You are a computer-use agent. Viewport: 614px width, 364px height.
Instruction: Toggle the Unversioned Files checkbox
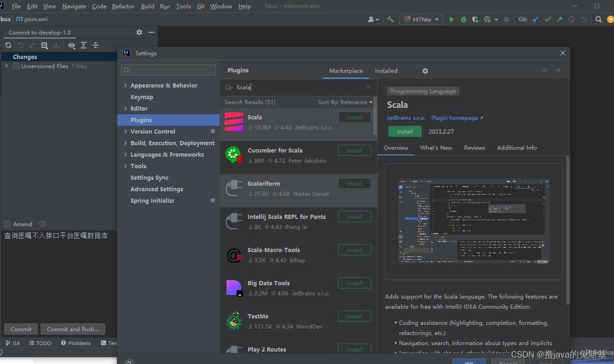click(x=16, y=66)
